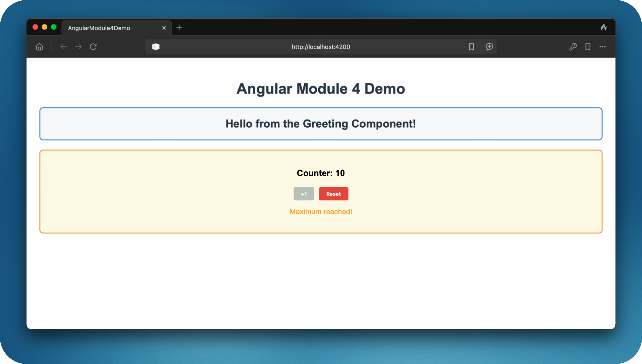The image size is (642, 364).
Task: Click the home icon in toolbar
Action: 39,47
